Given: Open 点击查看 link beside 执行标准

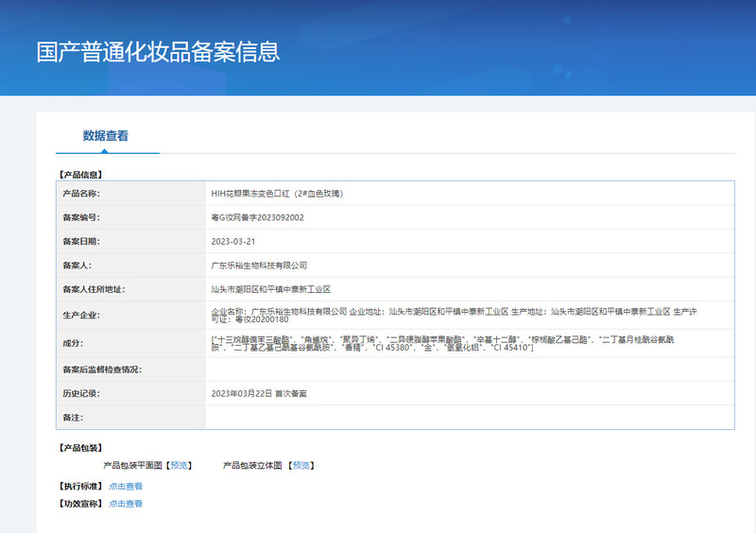Looking at the screenshot, I should (126, 486).
